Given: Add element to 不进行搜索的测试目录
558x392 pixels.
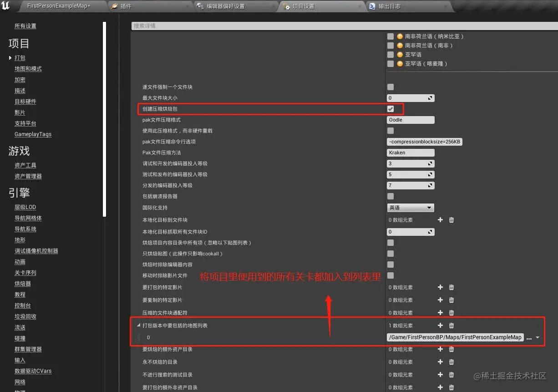Looking at the screenshot, I should tap(440, 375).
